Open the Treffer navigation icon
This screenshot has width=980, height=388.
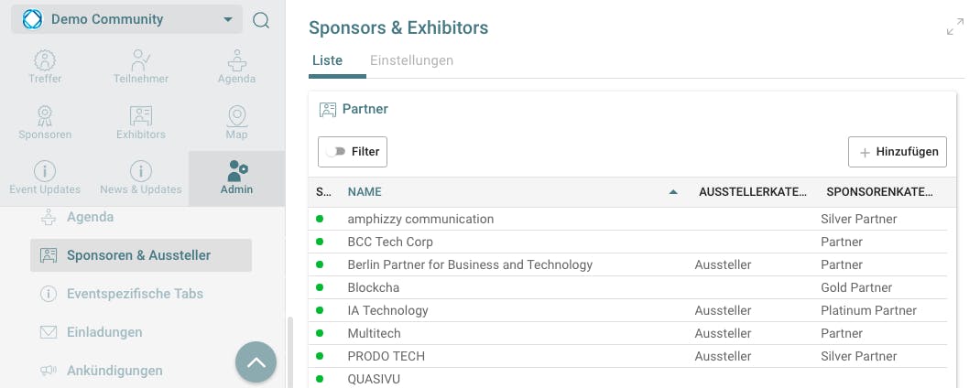click(x=45, y=61)
